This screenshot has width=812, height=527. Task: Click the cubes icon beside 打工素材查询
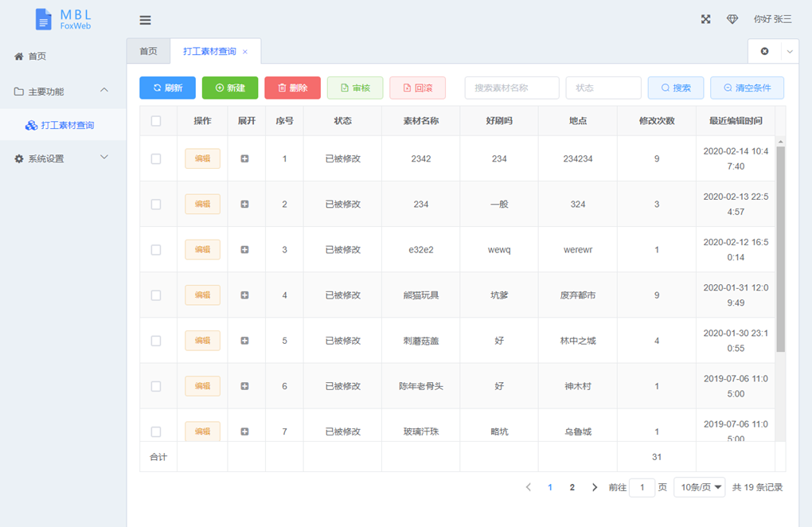tap(31, 125)
